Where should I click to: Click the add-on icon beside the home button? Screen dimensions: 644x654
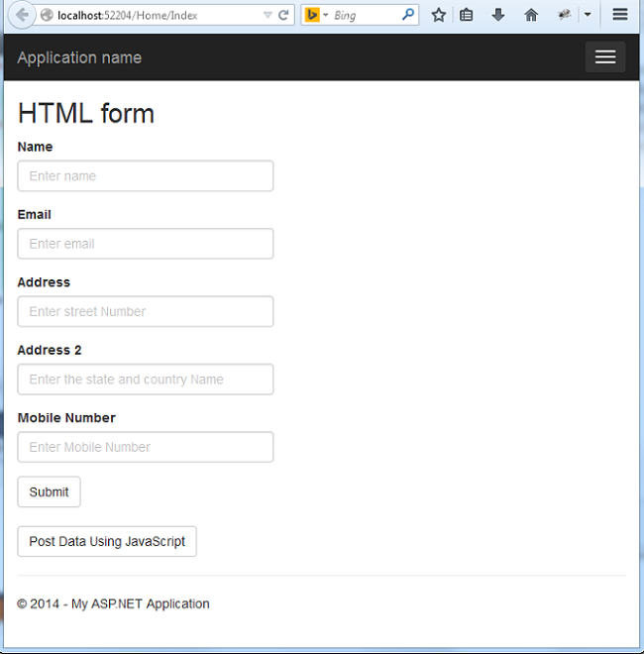tap(565, 16)
